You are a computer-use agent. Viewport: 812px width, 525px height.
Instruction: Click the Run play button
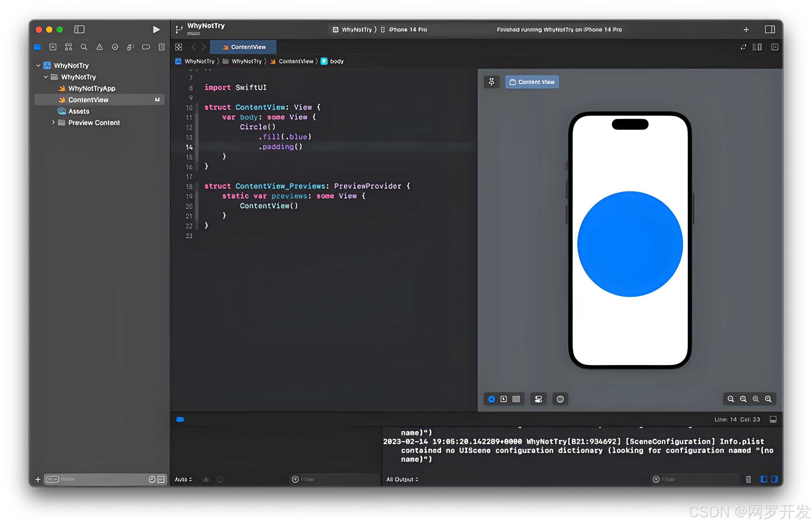pos(156,30)
